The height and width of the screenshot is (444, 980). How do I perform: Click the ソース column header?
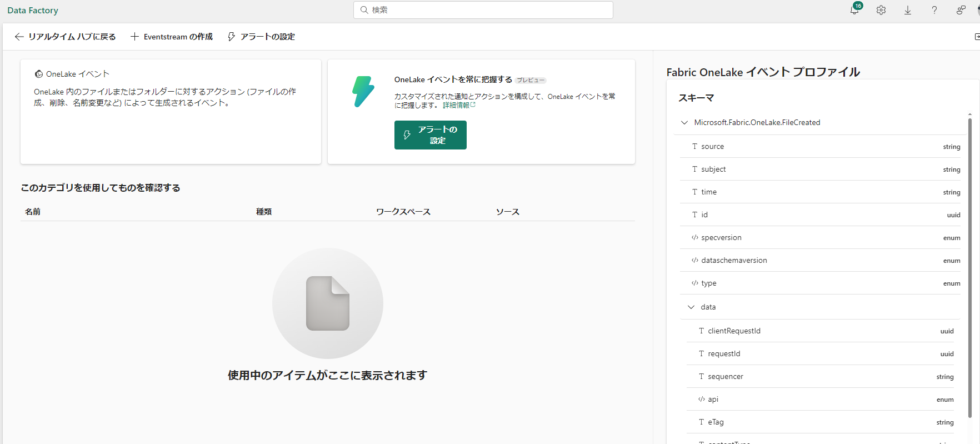(508, 212)
